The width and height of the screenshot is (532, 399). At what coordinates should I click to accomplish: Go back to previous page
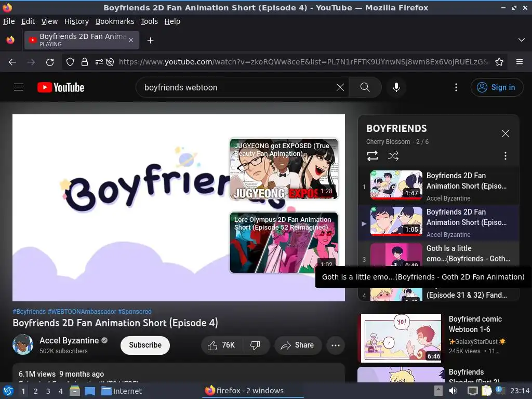[12, 62]
